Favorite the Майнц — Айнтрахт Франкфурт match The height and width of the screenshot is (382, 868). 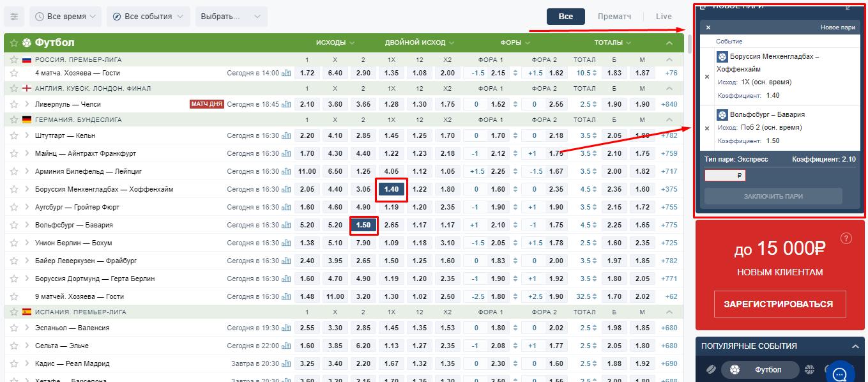coord(14,153)
